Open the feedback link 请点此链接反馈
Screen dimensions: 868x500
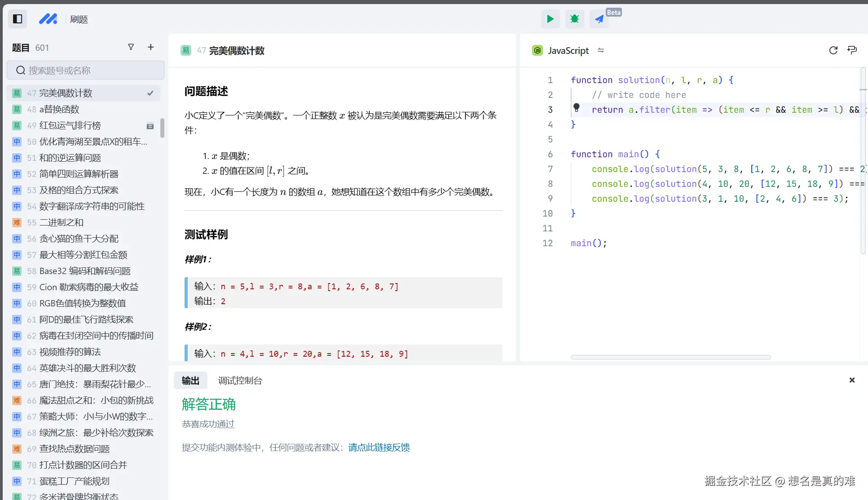pyautogui.click(x=379, y=447)
